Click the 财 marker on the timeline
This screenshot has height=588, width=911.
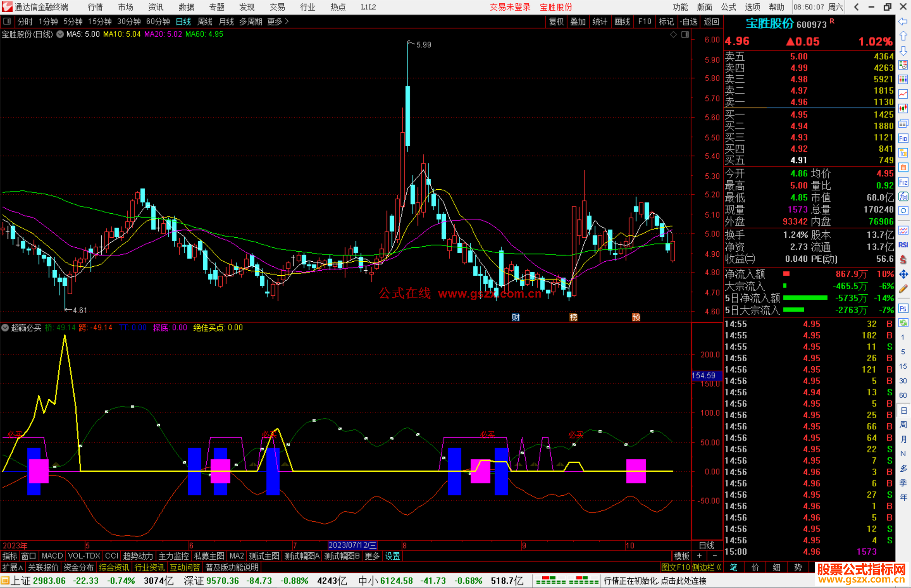coord(516,317)
